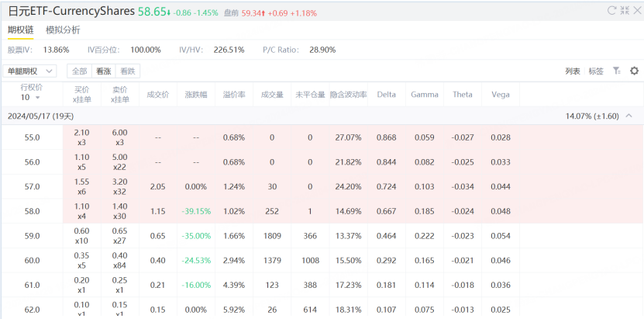This screenshot has height=319, width=644.
Task: Open the filter icon beside 标签
Action: pos(616,71)
